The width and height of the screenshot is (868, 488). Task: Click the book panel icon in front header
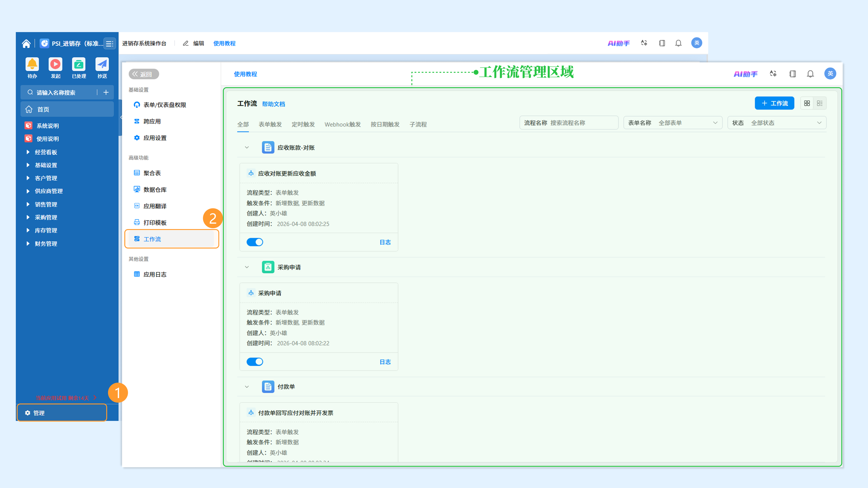pos(793,74)
